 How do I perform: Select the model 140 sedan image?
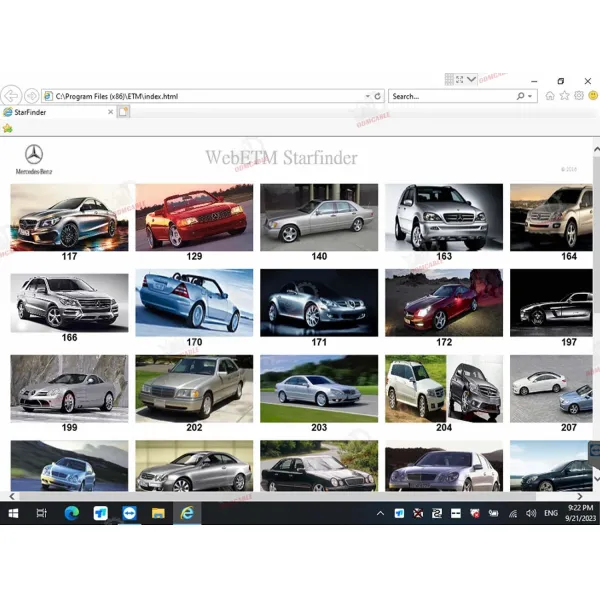[319, 217]
